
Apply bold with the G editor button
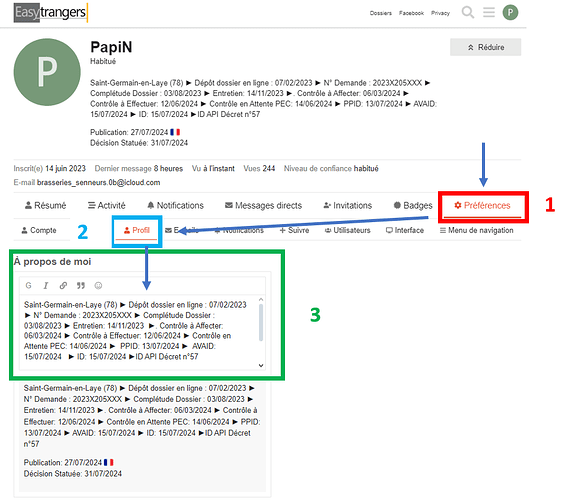tap(29, 285)
